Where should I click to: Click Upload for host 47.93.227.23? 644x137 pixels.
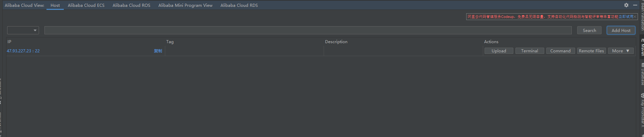499,51
